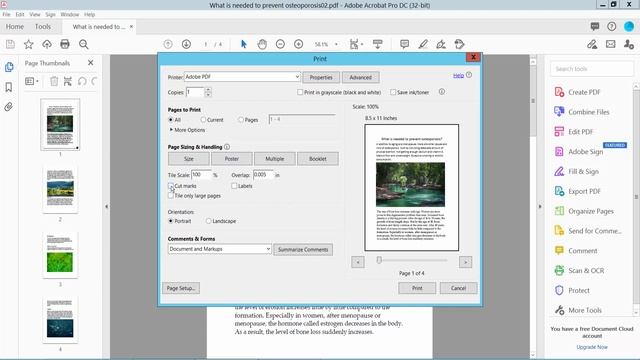Click the notifications chat icon
This screenshot has width=640, height=360.
[x=595, y=27]
